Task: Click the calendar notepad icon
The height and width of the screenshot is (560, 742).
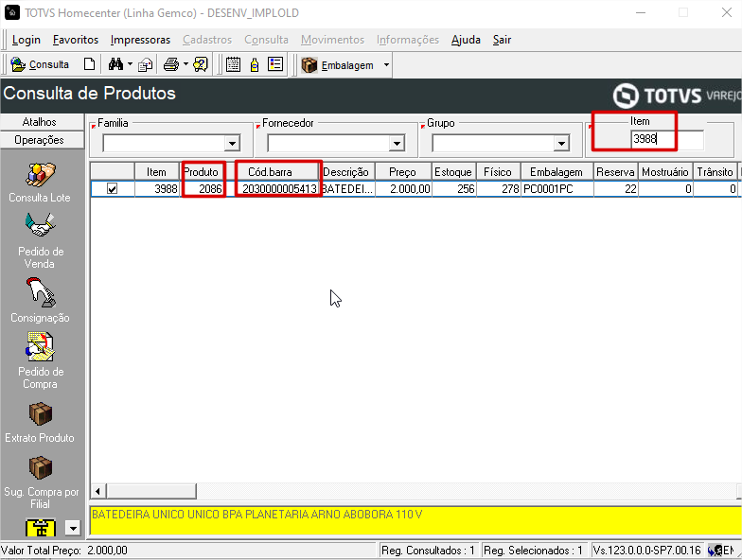Action: coord(233,64)
